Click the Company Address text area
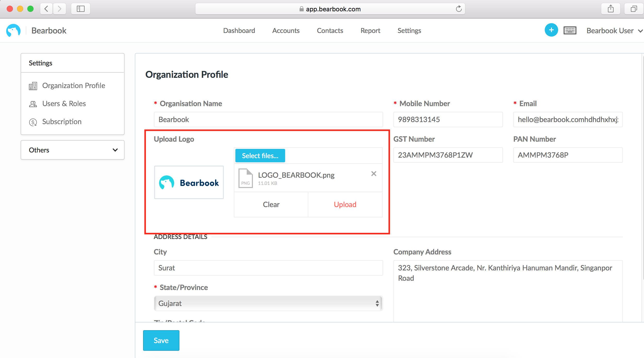Image resolution: width=644 pixels, height=358 pixels. pyautogui.click(x=508, y=291)
